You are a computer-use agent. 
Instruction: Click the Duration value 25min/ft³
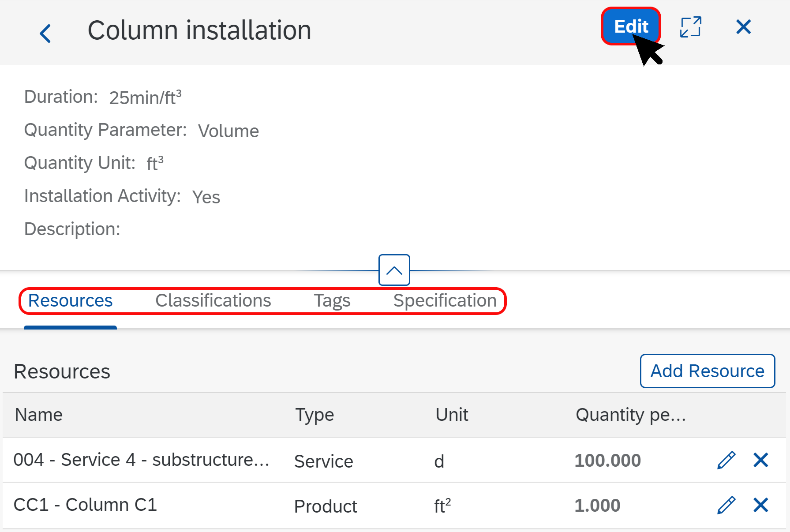tap(145, 97)
